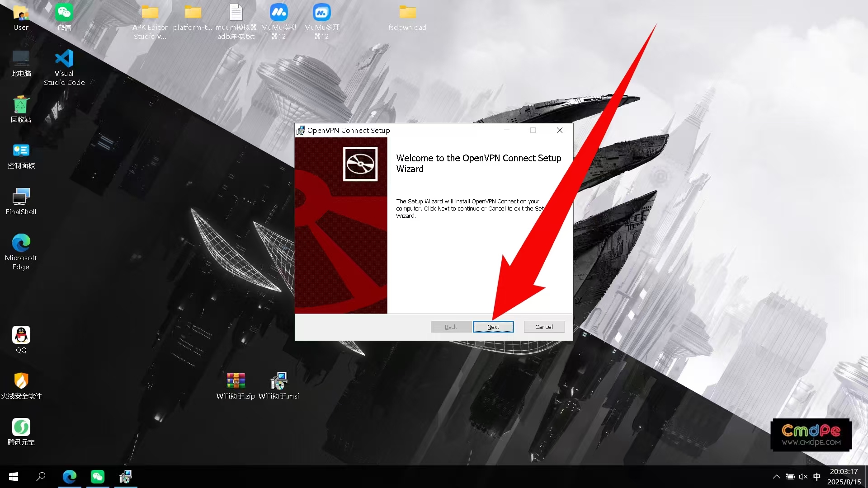Switch the 中 input method indicator
This screenshot has height=488, width=868.
click(x=816, y=477)
